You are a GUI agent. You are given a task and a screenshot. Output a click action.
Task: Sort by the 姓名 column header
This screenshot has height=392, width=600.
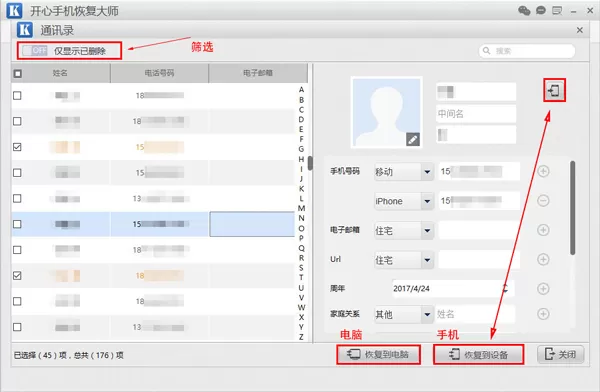point(60,73)
